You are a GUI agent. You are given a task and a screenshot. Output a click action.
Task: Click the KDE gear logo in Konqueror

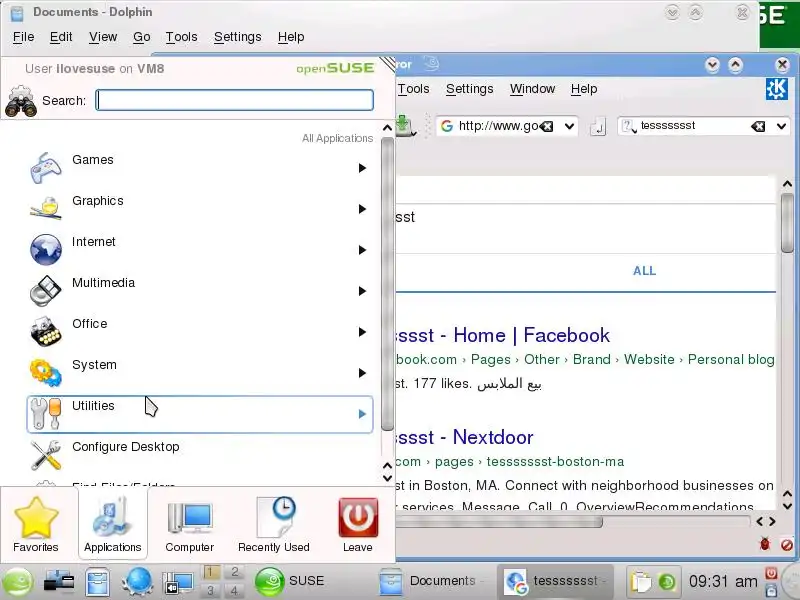(x=777, y=89)
